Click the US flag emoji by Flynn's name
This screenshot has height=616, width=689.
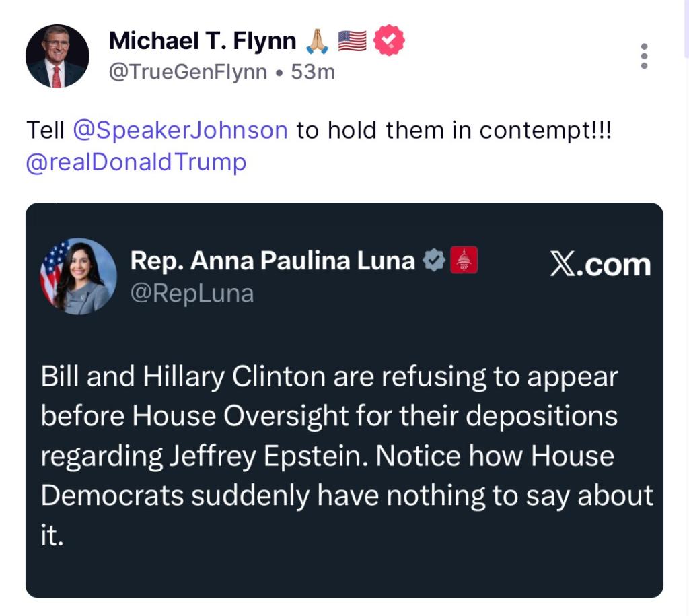click(x=351, y=42)
